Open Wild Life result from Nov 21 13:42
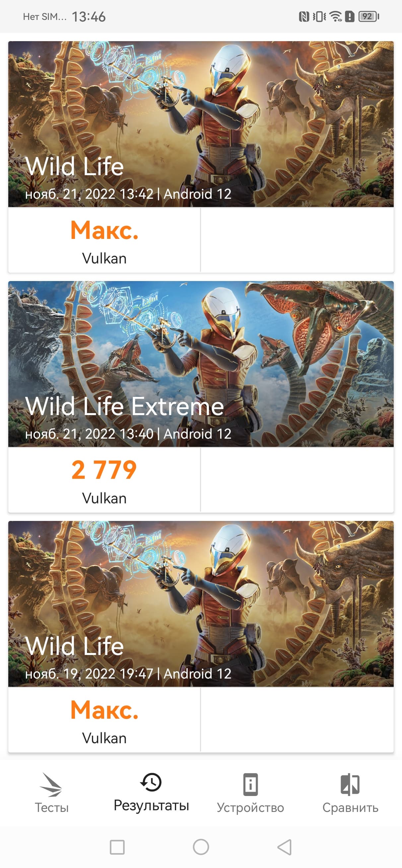 201,124
